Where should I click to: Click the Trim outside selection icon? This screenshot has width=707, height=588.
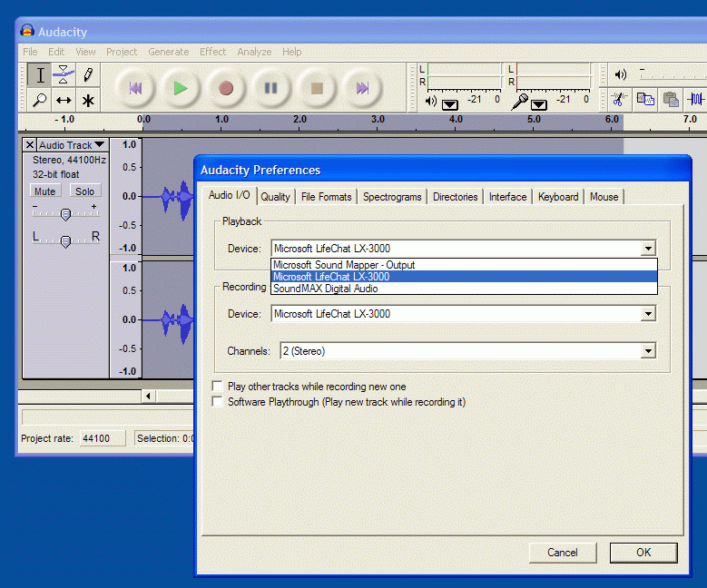696,99
